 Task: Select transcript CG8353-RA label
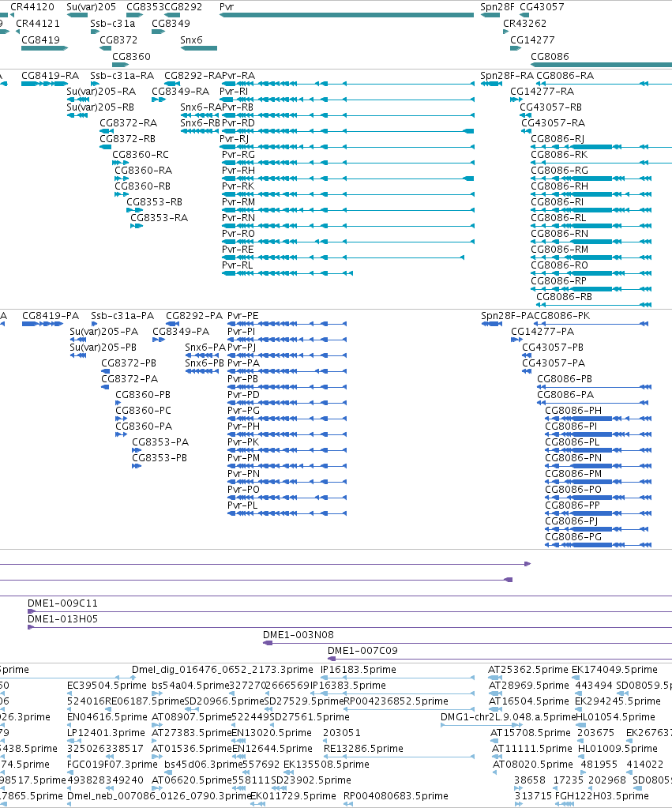(160, 217)
